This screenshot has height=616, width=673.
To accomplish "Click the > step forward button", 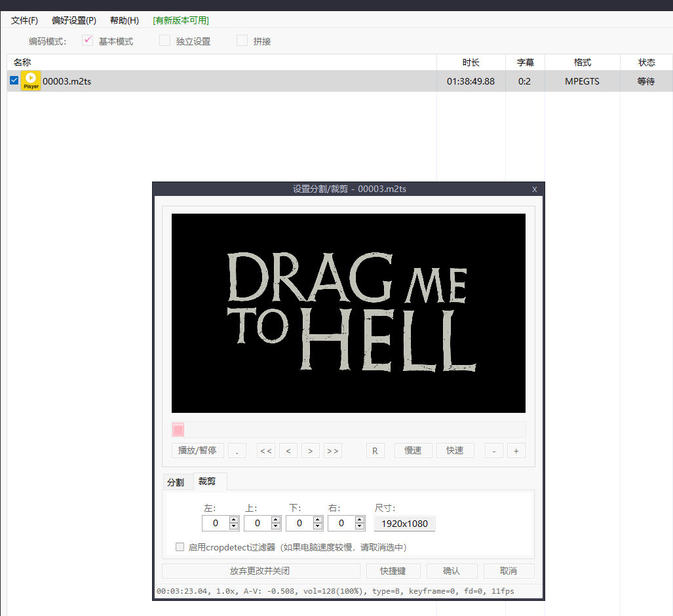I will [x=311, y=450].
